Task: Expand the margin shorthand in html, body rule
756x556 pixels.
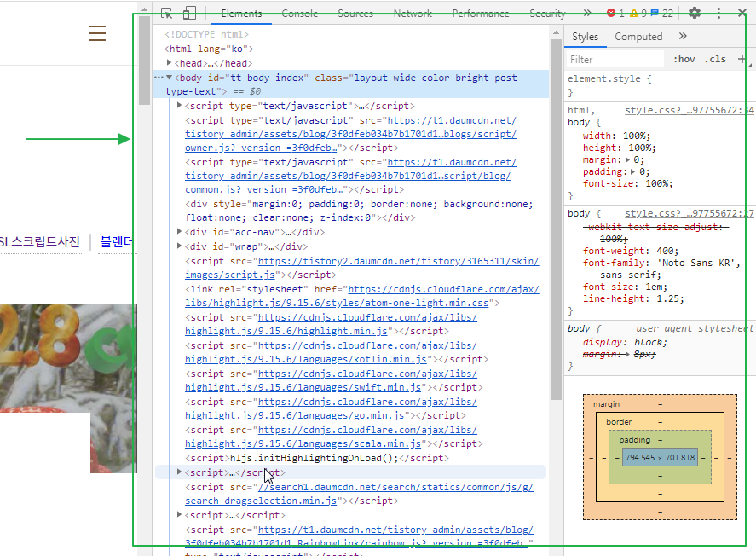Action: point(627,159)
